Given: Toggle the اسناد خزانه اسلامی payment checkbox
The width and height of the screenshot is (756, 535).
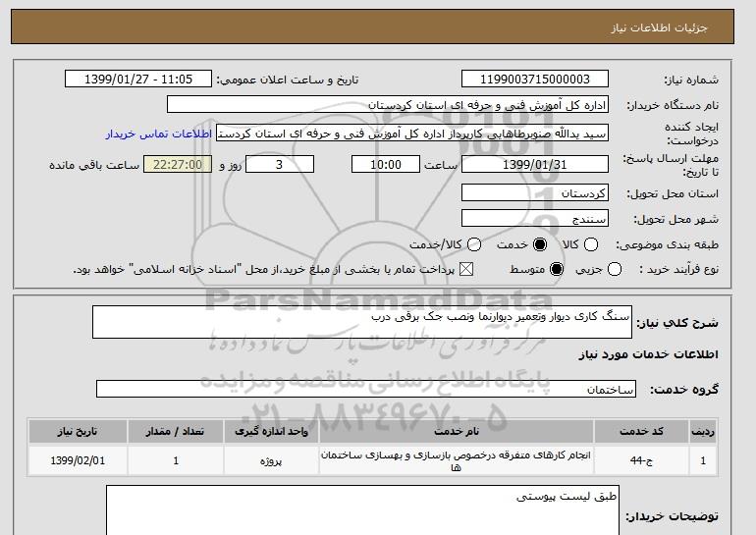Looking at the screenshot, I should [x=465, y=269].
